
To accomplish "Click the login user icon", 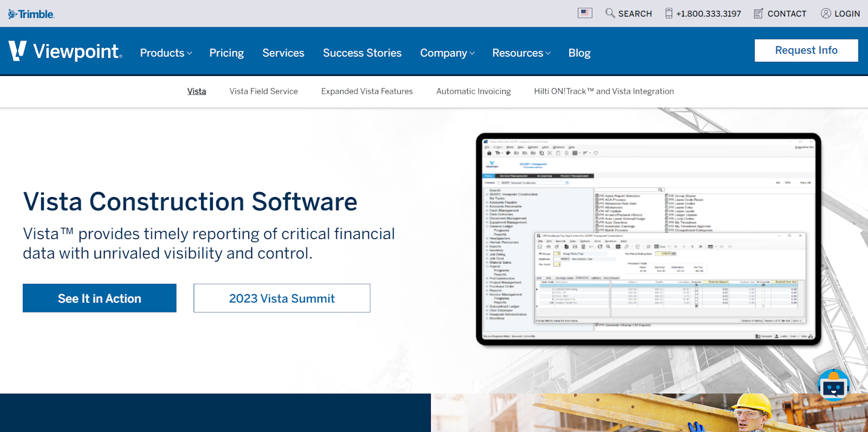I will (x=826, y=14).
